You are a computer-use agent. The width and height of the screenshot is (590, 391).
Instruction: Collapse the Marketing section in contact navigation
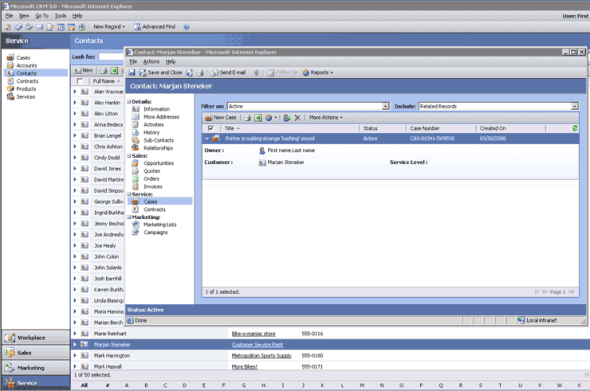[129, 218]
